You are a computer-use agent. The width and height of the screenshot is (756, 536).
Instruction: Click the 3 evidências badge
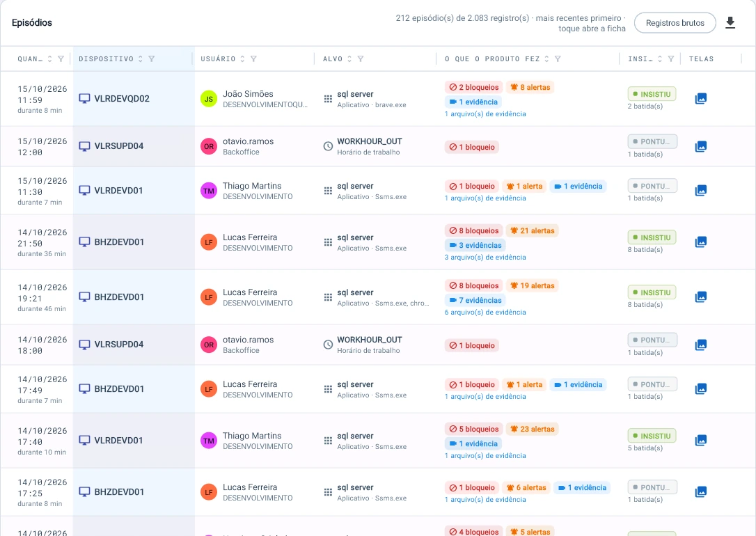point(475,245)
